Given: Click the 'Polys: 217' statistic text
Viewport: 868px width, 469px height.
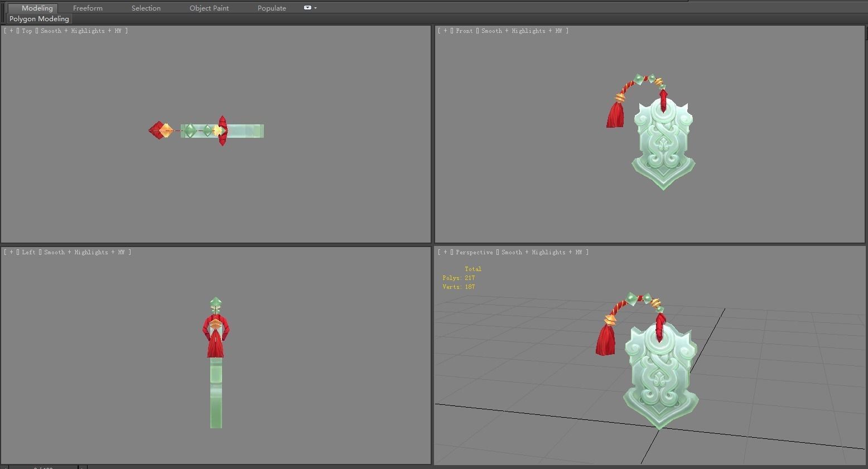Looking at the screenshot, I should (459, 278).
